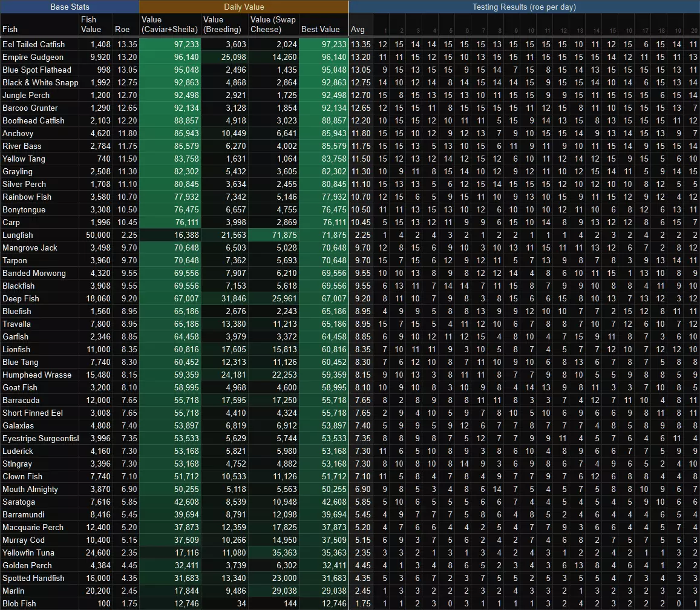Select the 'Carp' name cell
Viewport: 700px width, 610px height.
coord(40,222)
